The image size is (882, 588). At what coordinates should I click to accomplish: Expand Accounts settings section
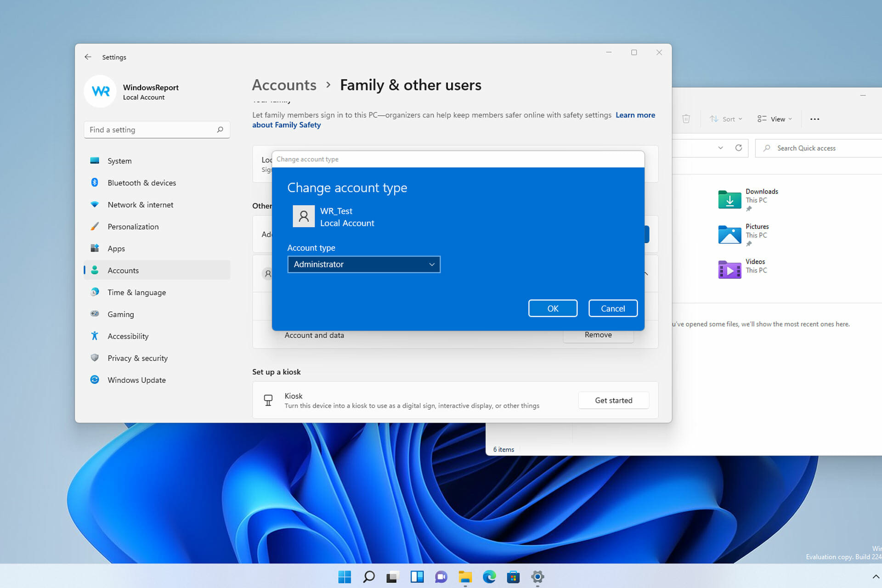(124, 271)
